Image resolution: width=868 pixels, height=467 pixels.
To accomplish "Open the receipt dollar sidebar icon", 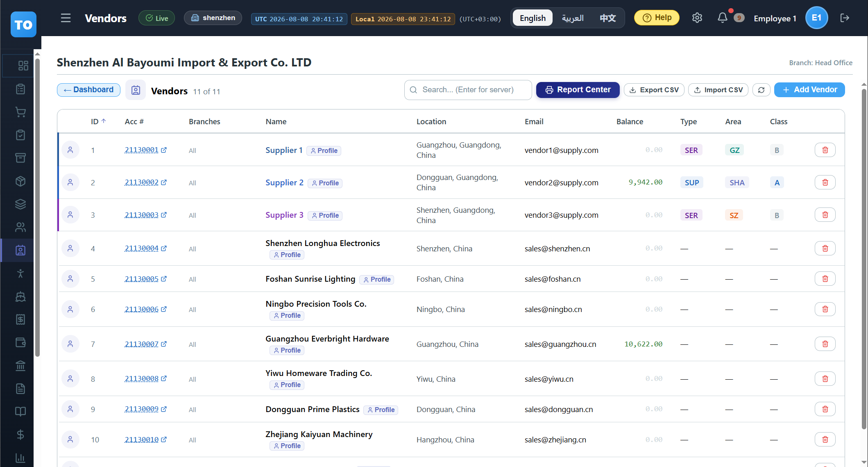I will point(20,319).
